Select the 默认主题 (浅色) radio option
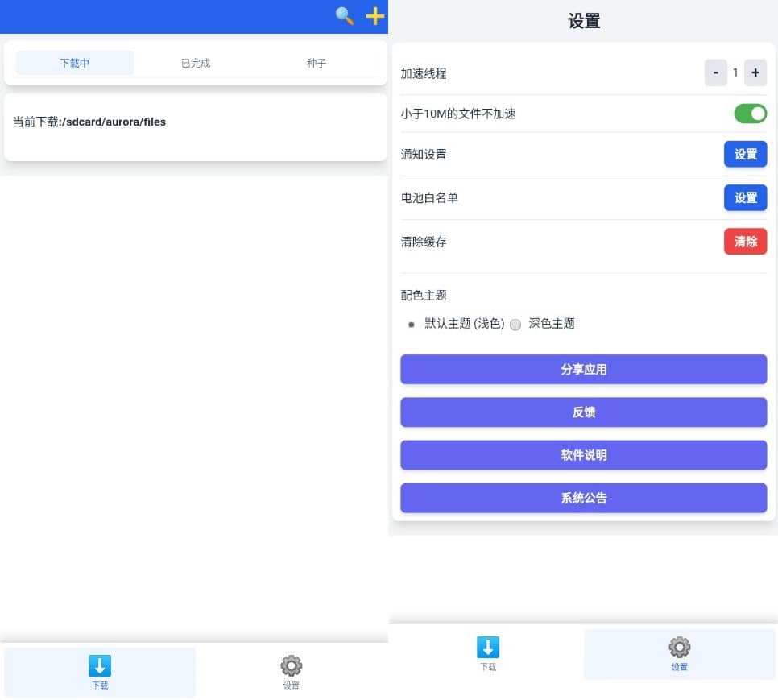 [x=412, y=325]
